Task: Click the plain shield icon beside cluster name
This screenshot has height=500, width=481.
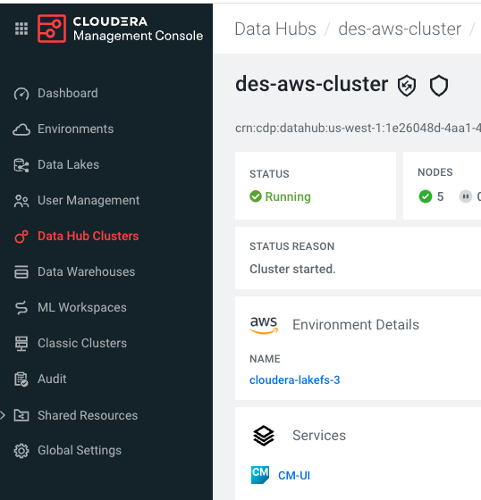Action: pyautogui.click(x=439, y=86)
